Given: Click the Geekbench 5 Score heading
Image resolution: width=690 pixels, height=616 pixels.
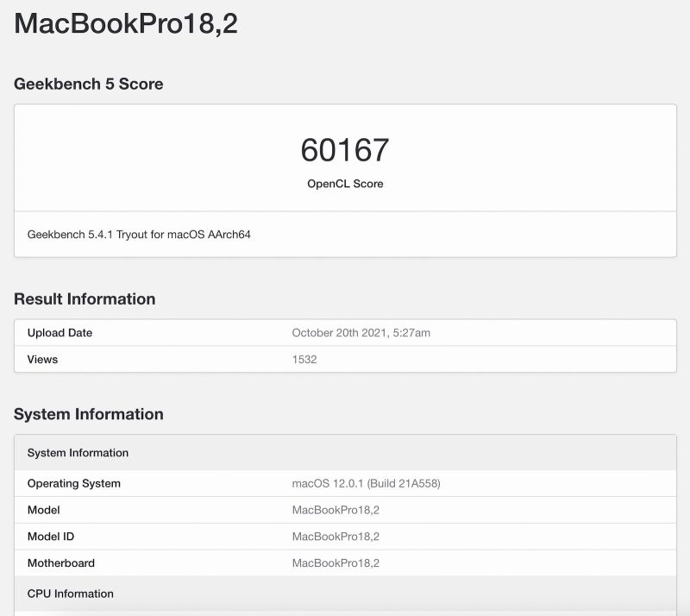Looking at the screenshot, I should tap(90, 84).
